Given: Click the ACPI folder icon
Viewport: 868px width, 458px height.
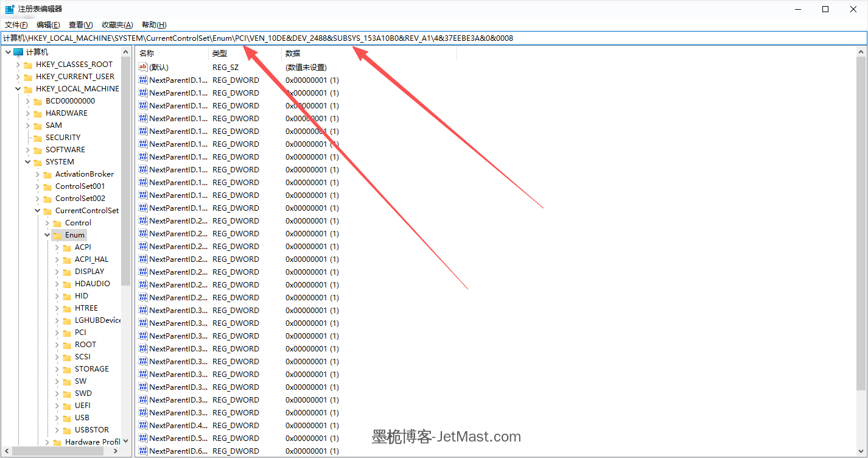Looking at the screenshot, I should [67, 247].
